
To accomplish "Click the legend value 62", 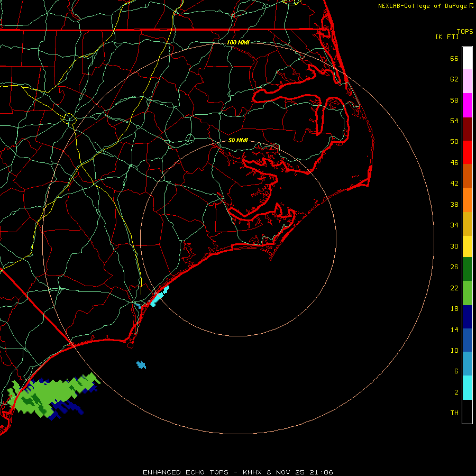I will click(454, 79).
